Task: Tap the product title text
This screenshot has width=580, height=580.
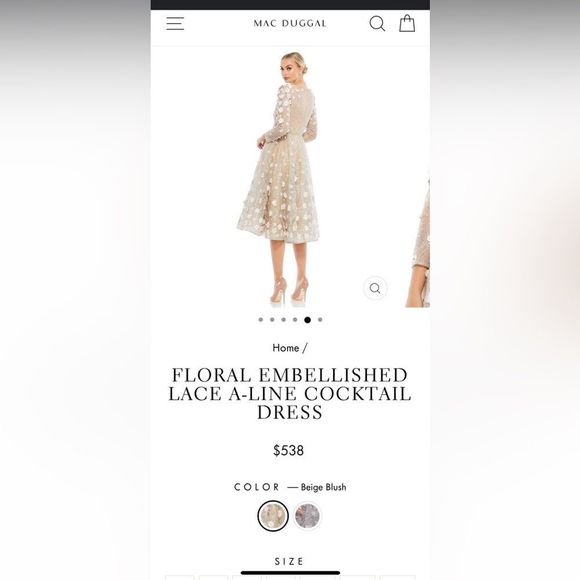Action: click(x=290, y=394)
